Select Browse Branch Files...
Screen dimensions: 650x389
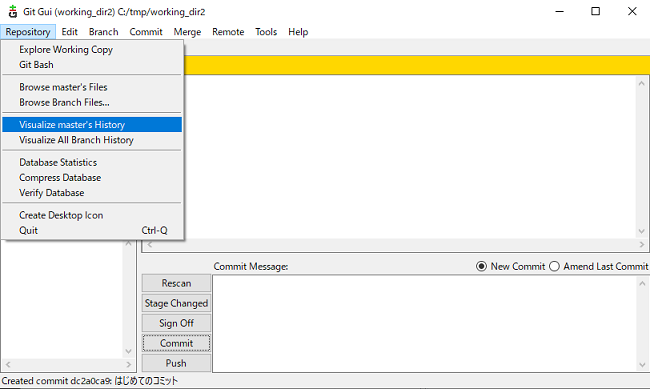[x=92, y=102]
